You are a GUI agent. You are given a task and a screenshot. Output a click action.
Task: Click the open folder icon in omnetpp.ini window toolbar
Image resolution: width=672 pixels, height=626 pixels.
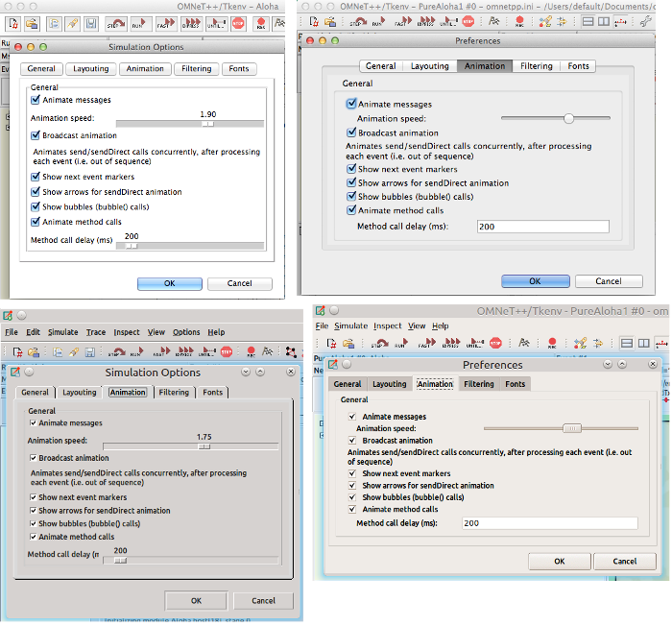(329, 21)
